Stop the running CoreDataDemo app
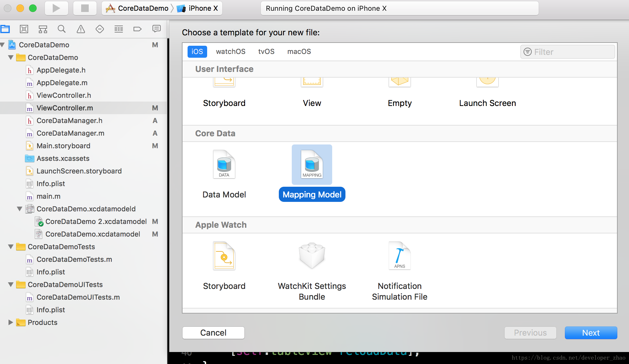This screenshot has height=364, width=629. [85, 8]
